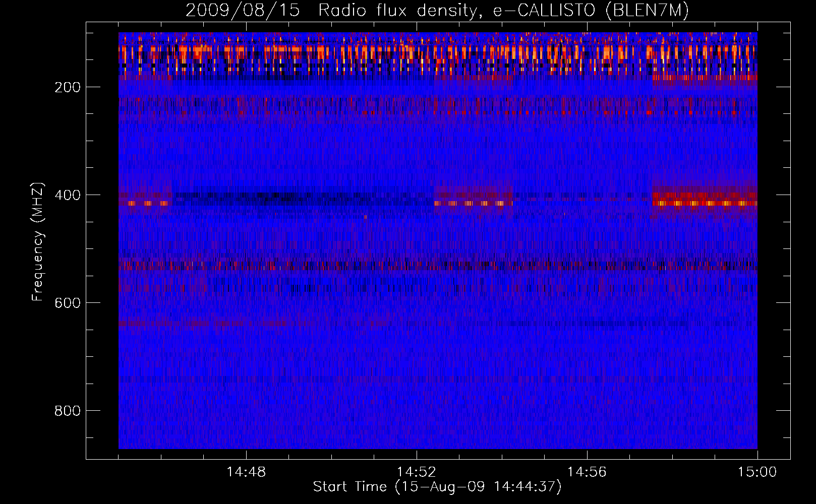Click the 800 frequency tick label

68,411
